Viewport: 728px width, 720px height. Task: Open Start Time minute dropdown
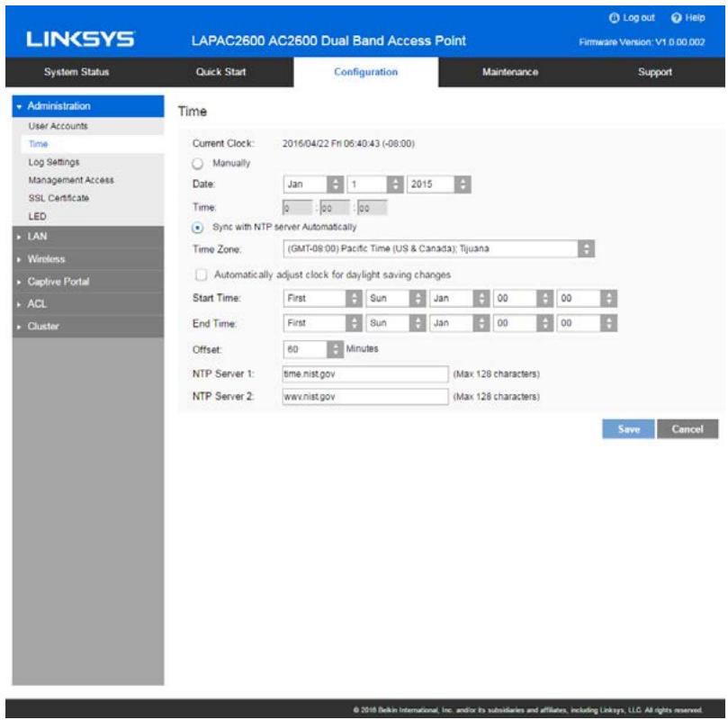click(587, 299)
